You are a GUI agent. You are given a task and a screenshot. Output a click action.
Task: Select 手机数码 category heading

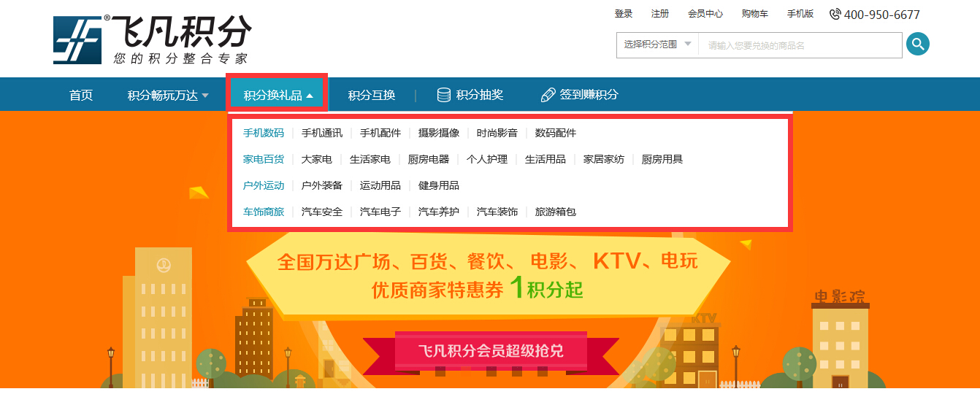(x=264, y=133)
